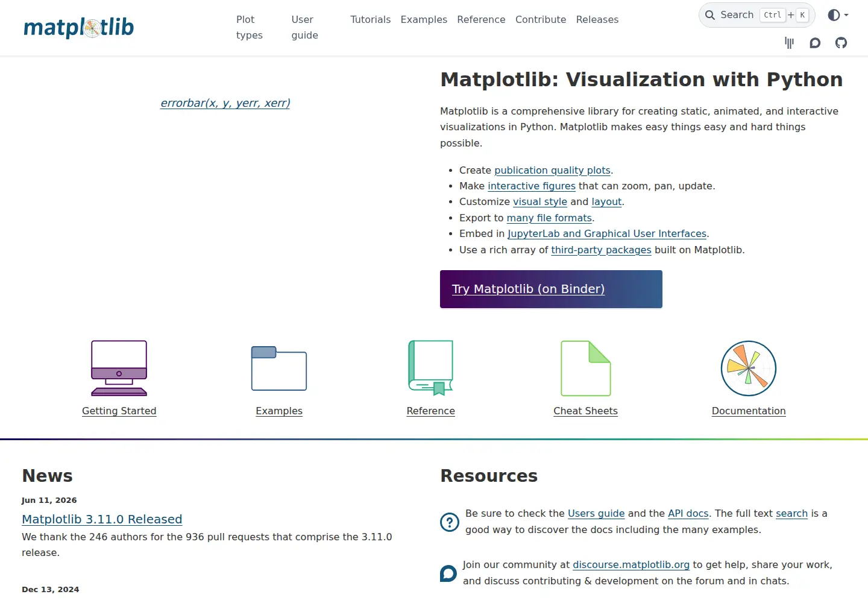
Task: Open the Plot types nav item
Action: coord(250,27)
